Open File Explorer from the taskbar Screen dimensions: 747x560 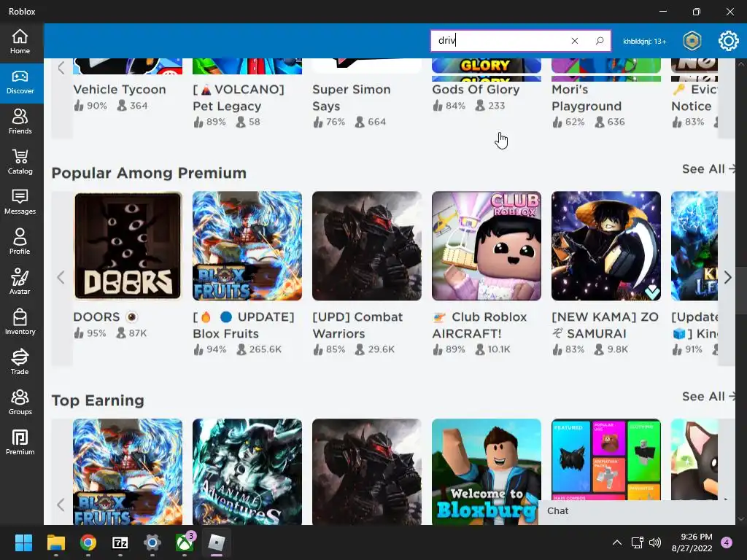pyautogui.click(x=55, y=542)
